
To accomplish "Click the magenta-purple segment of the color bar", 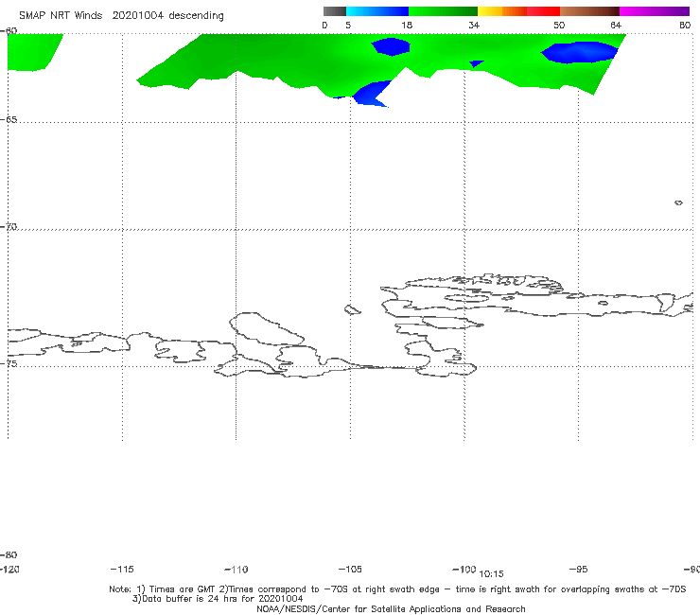I will click(x=655, y=11).
